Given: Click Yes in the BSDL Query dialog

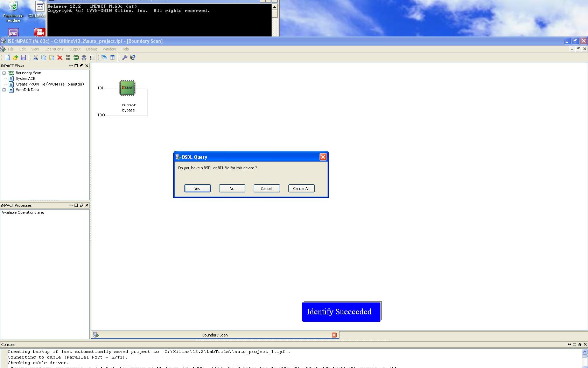Looking at the screenshot, I should 197,189.
